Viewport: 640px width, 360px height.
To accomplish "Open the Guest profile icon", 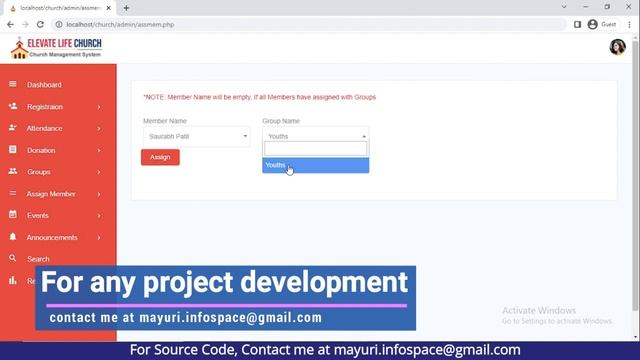I will 593,24.
